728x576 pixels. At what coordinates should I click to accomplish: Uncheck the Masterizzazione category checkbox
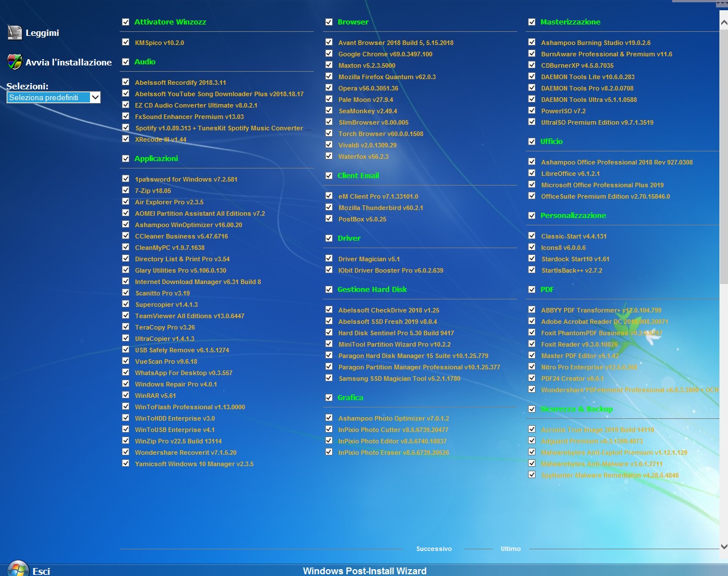click(532, 22)
